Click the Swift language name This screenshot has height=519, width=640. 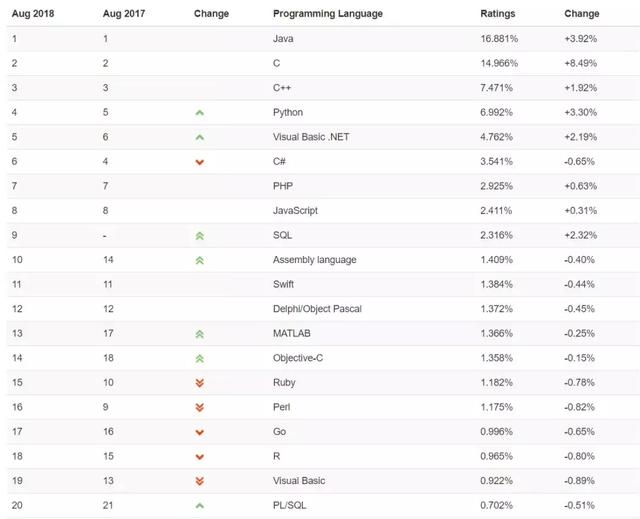pos(285,285)
